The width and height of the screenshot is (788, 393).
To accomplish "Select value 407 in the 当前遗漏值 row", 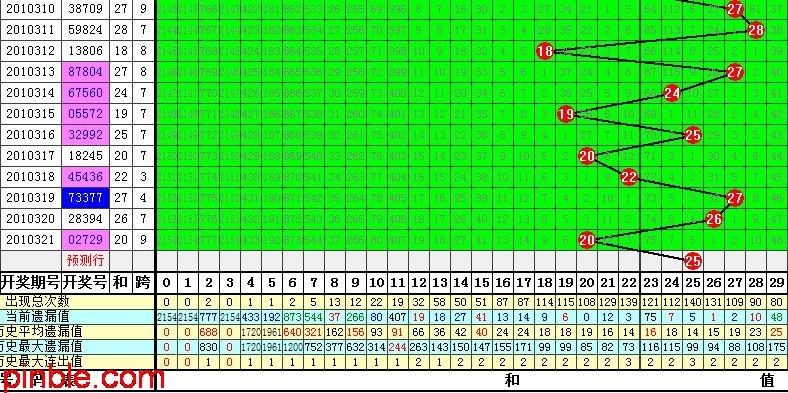I will pyautogui.click(x=398, y=317).
